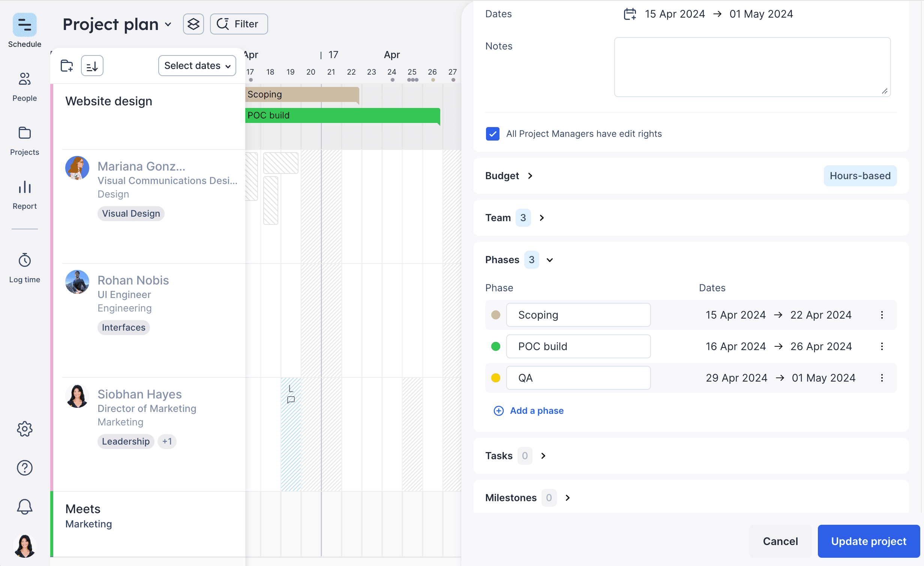The image size is (924, 566).
Task: Open the Report chart icon
Action: [x=25, y=187]
